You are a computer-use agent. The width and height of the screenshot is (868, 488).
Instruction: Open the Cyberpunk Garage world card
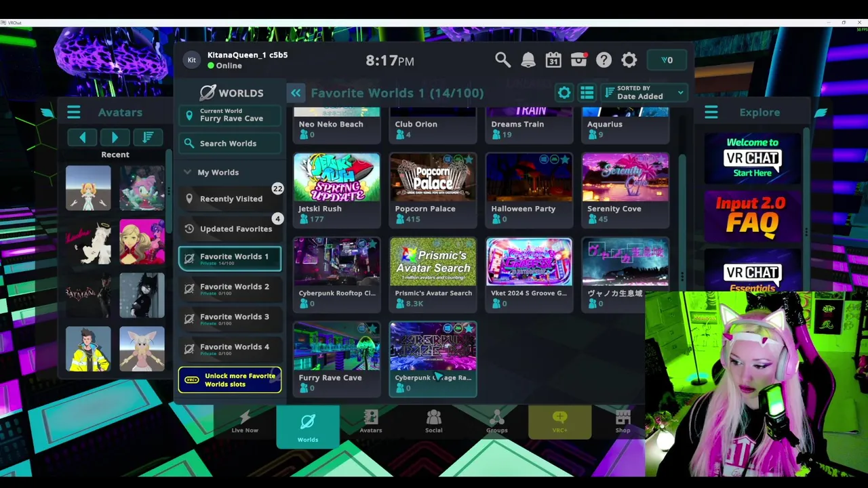[x=433, y=359]
